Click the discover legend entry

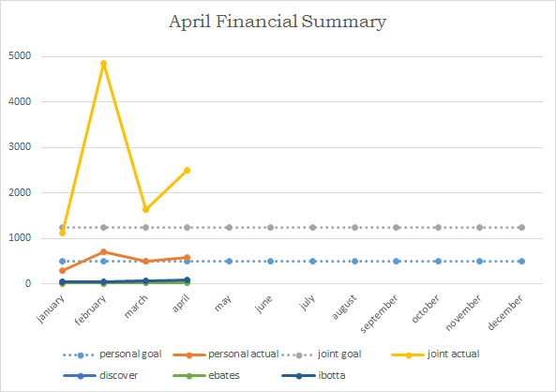(100, 376)
